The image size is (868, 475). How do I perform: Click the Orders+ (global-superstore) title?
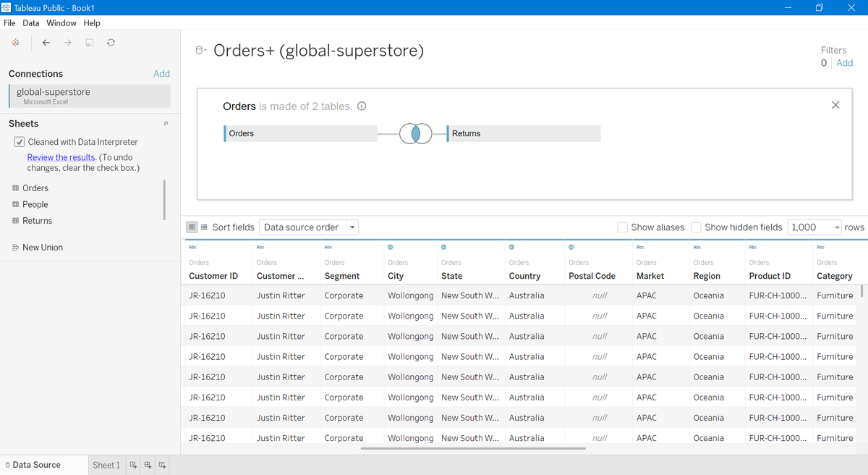click(x=318, y=51)
